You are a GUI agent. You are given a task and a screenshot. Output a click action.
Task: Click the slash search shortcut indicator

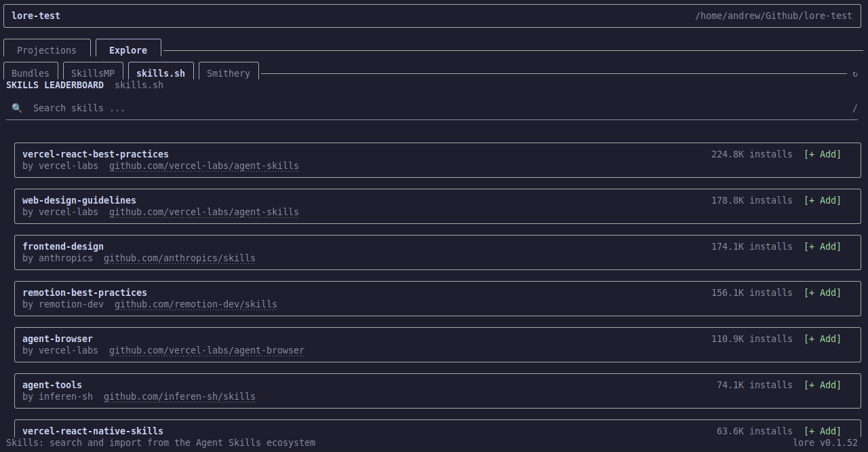click(855, 108)
